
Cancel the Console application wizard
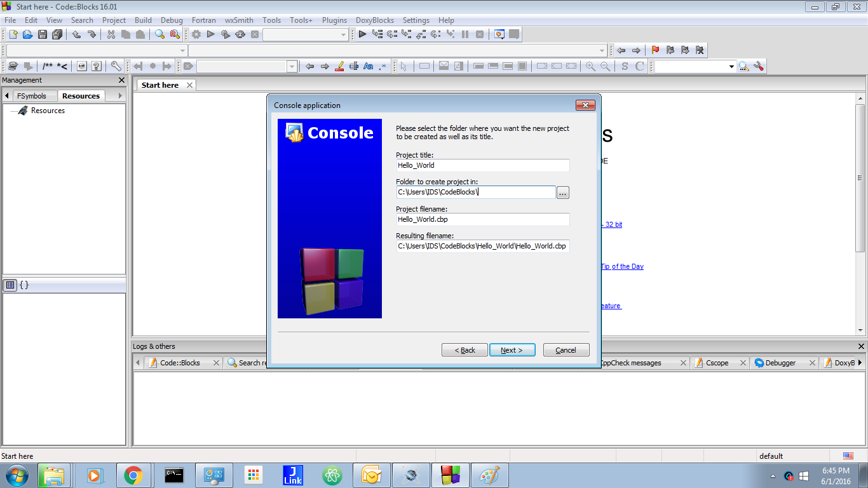tap(566, 349)
